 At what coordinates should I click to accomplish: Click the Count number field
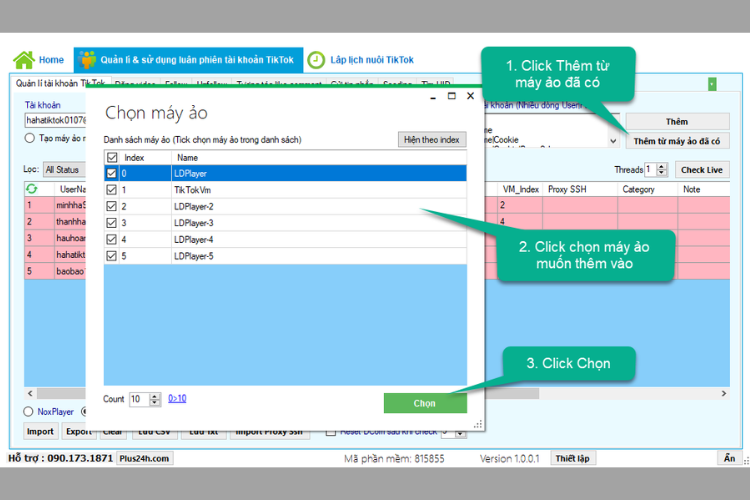(140, 399)
